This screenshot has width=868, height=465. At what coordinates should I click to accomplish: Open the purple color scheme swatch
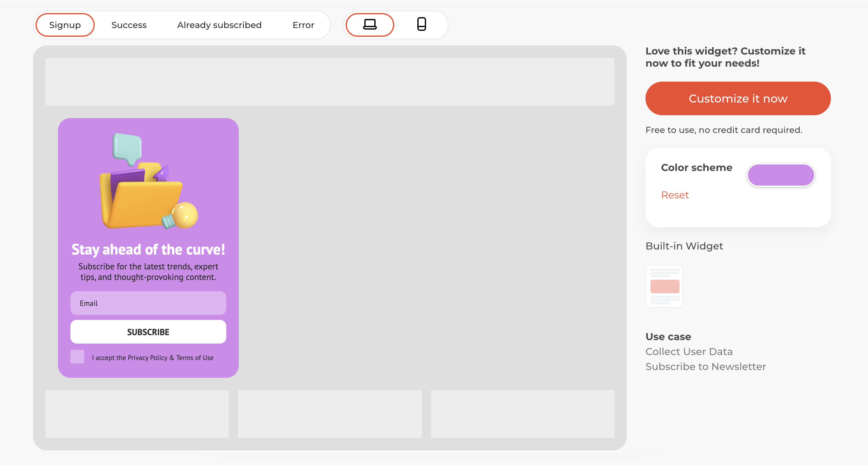[x=781, y=175]
